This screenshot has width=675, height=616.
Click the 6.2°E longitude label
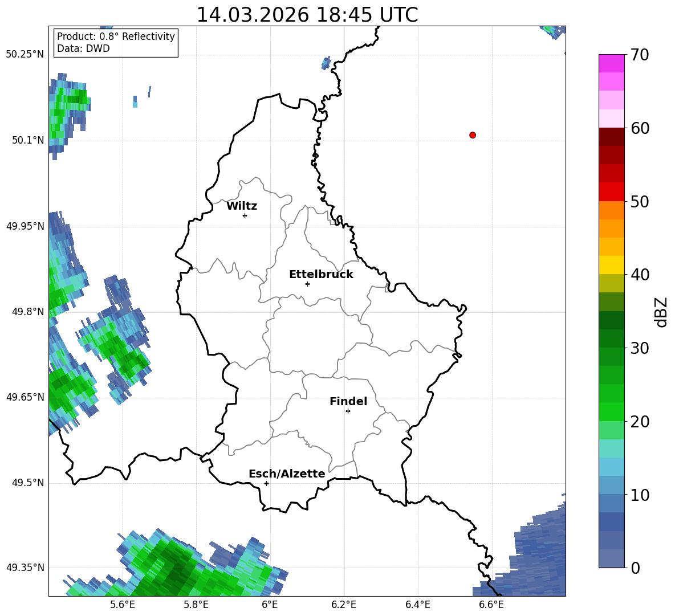point(344,605)
